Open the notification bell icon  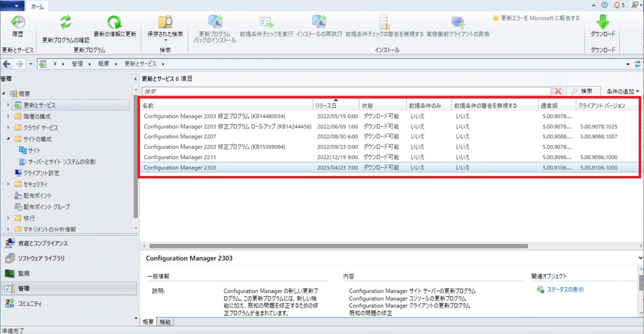coord(617,5)
